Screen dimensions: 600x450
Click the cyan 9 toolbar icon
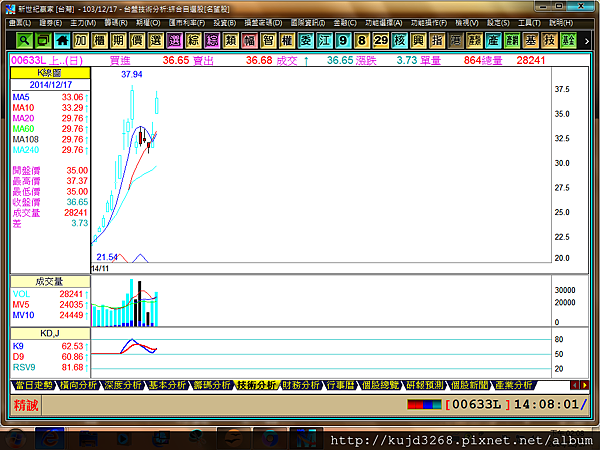343,41
